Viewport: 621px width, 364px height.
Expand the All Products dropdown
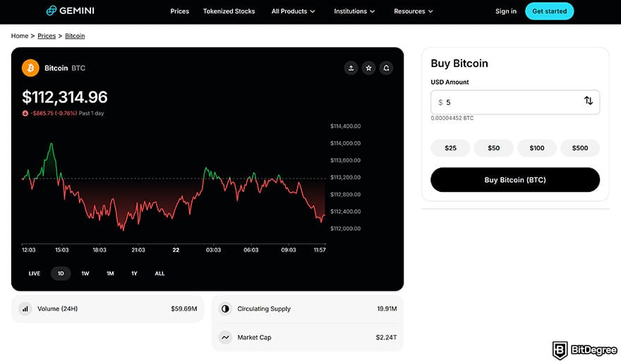click(x=293, y=11)
